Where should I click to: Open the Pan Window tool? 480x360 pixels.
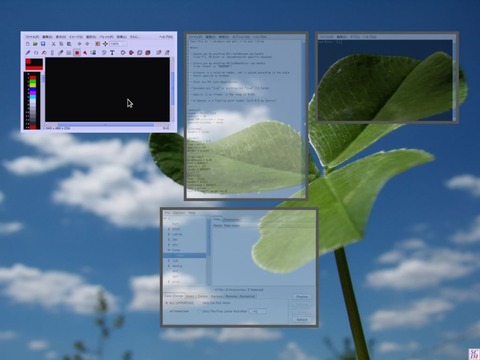(105, 44)
